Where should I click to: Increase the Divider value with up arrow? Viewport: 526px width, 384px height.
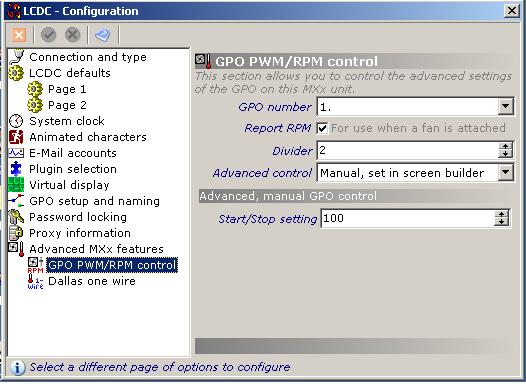tap(505, 147)
